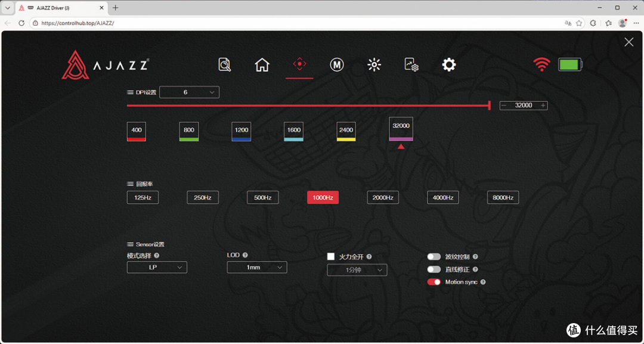Open the lighting settings icon

coord(374,65)
